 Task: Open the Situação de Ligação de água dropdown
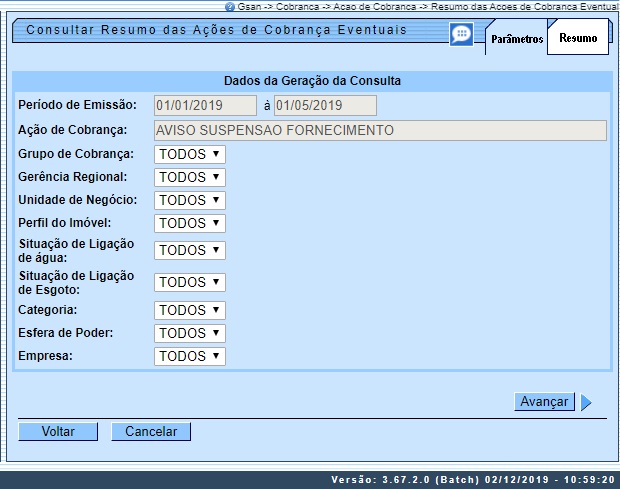190,250
